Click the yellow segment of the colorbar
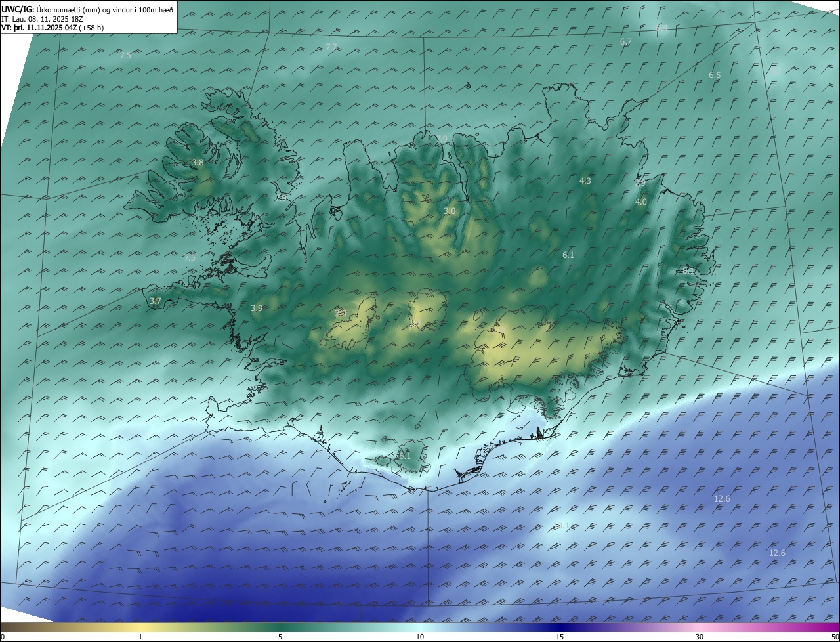 click(140, 627)
